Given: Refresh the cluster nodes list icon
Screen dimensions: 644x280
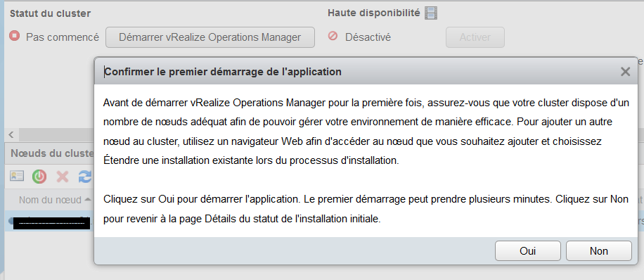Looking at the screenshot, I should click(84, 177).
